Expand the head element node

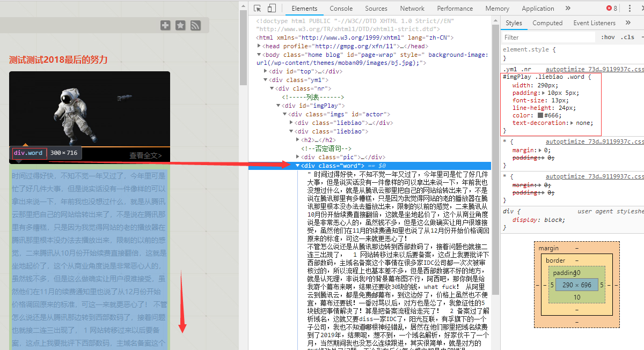pyautogui.click(x=260, y=46)
